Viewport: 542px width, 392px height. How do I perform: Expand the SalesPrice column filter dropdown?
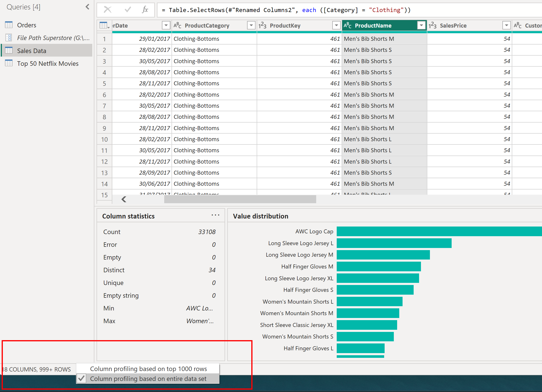click(506, 25)
